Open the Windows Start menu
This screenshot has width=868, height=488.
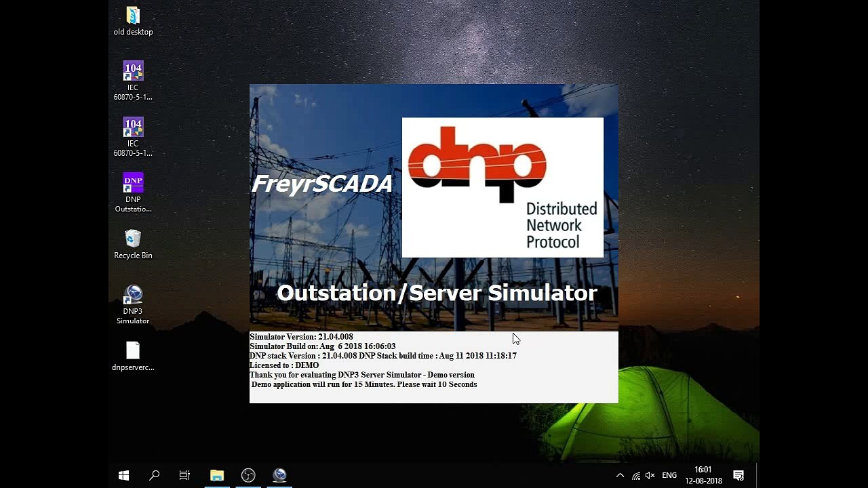[x=123, y=476]
